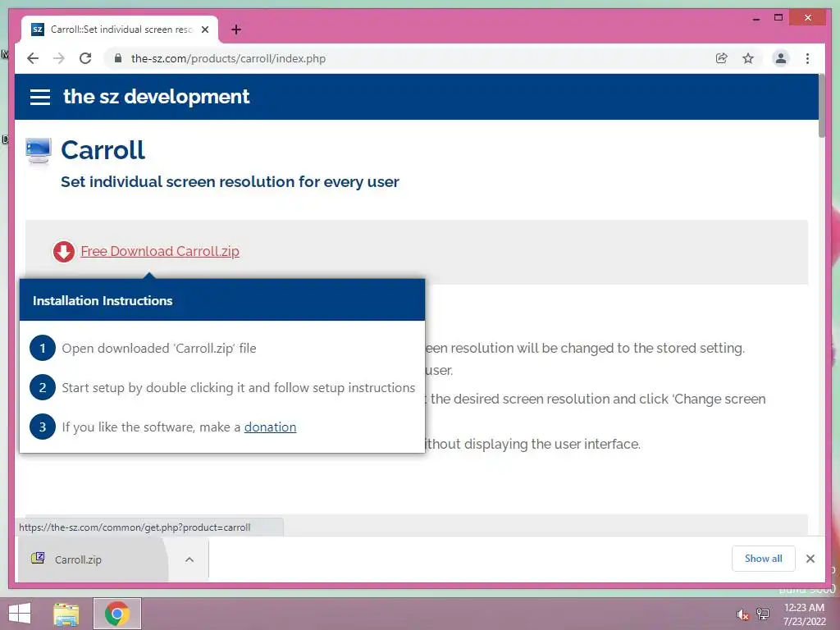Click 'Installation Instructions' heading text

click(x=103, y=300)
